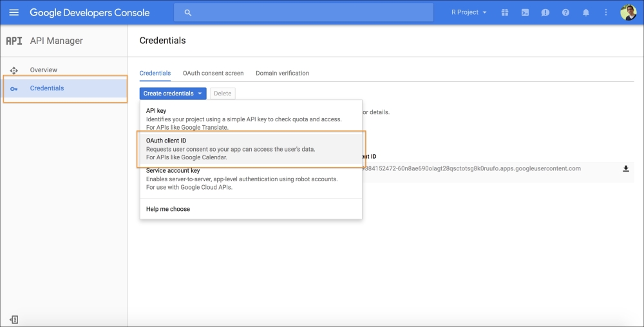Switch to Domain verification tab

click(x=282, y=74)
